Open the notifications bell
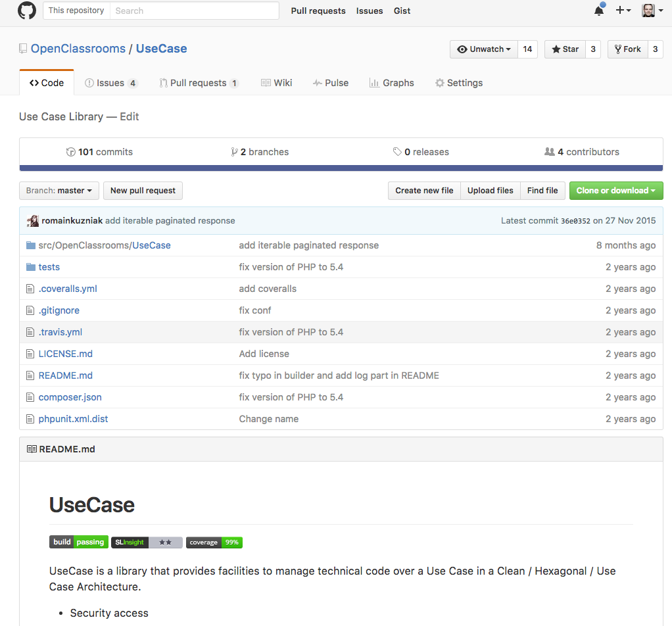Screen dimensions: 672x626 599,11
